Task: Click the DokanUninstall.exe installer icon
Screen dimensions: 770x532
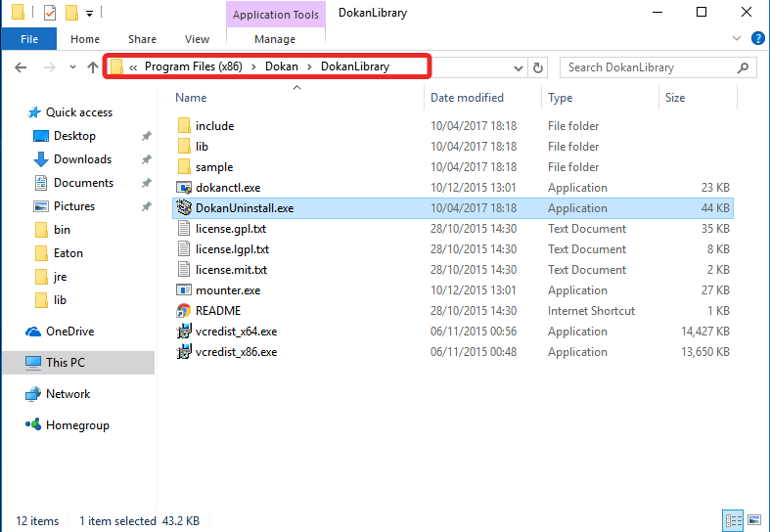Action: pos(184,208)
